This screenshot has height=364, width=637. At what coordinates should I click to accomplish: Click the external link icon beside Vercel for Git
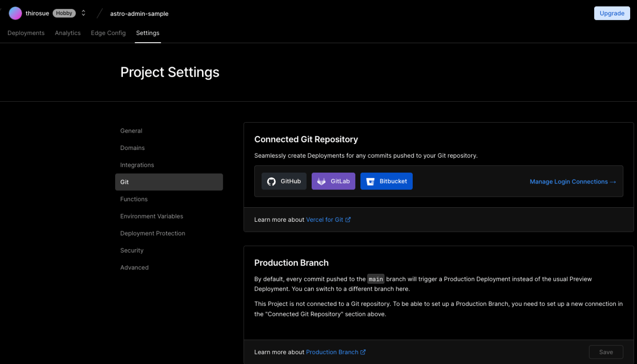pyautogui.click(x=348, y=219)
